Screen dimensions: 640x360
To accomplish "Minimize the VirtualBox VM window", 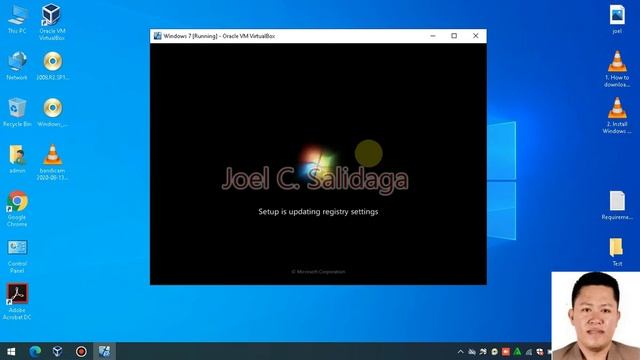I will tap(433, 36).
